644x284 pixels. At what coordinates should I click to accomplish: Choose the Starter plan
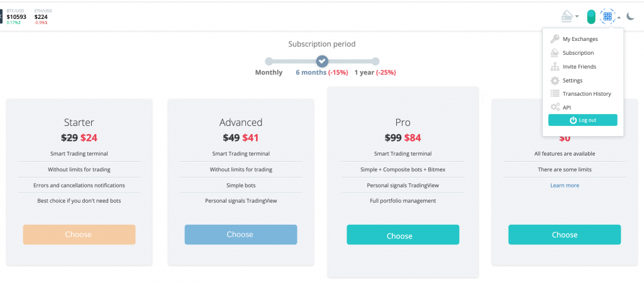(79, 234)
